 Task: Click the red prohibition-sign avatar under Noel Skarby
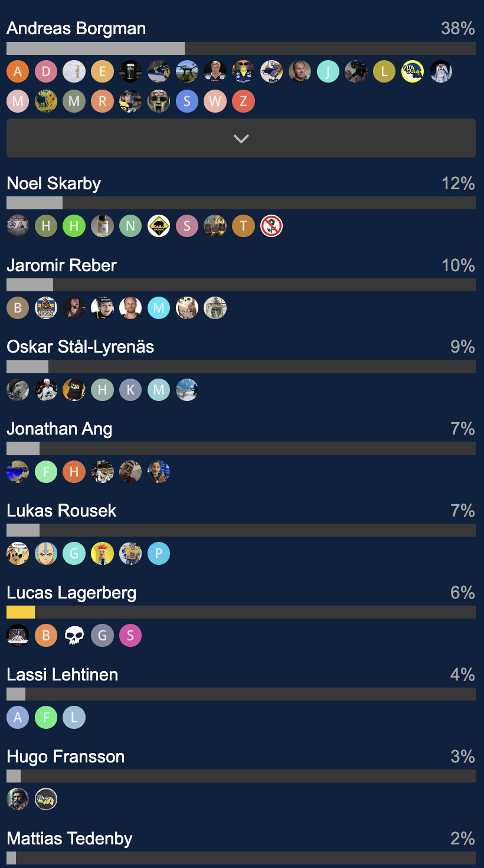[x=272, y=226]
